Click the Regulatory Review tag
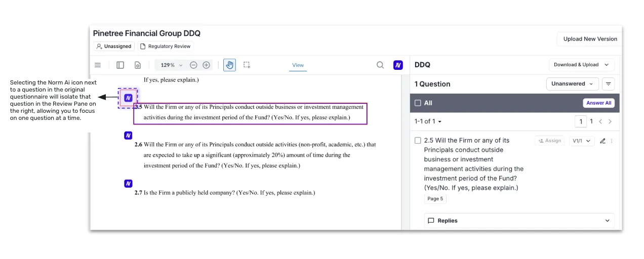This screenshot has width=644, height=259. (x=166, y=46)
